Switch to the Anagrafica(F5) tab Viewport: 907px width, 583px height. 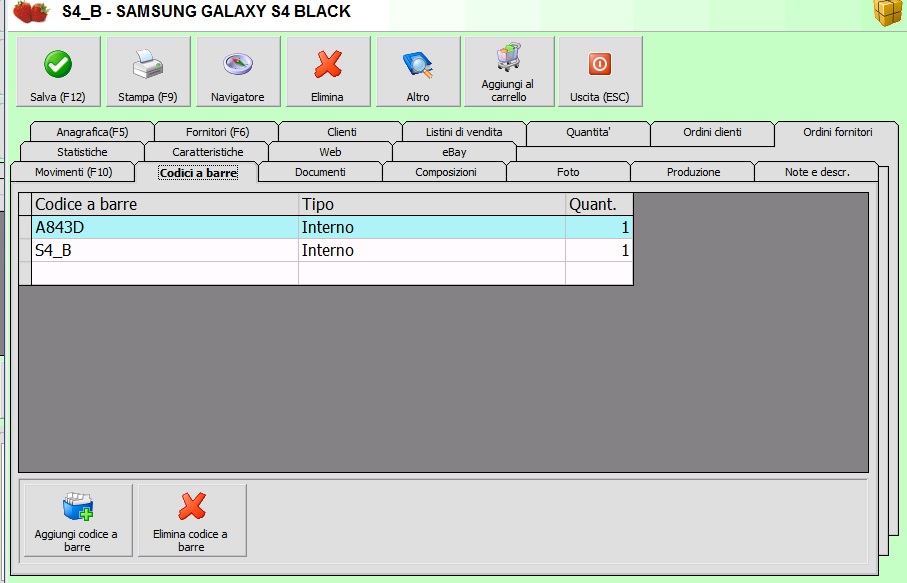point(92,132)
